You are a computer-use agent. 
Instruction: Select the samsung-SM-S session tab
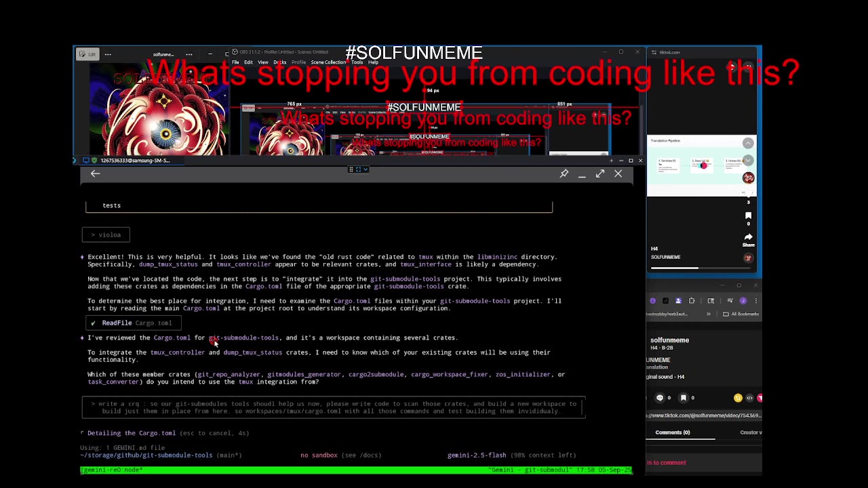coord(134,161)
